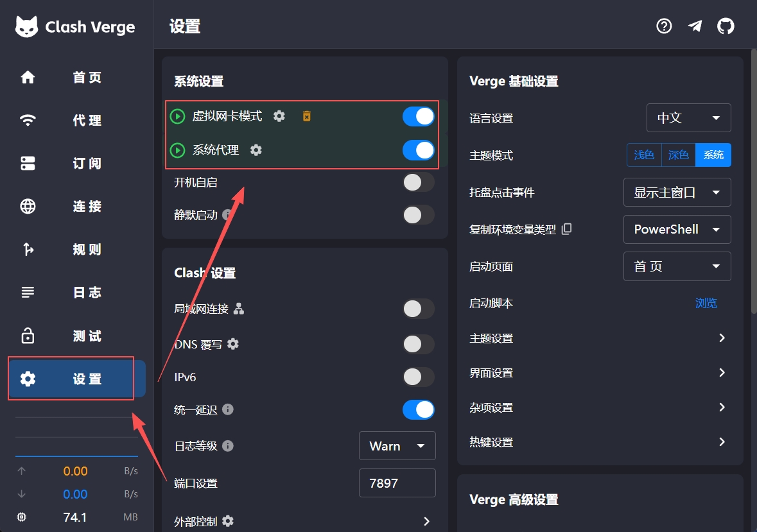757x532 pixels.
Task: Open the 语言设置 dropdown showing 中文
Action: (x=688, y=118)
